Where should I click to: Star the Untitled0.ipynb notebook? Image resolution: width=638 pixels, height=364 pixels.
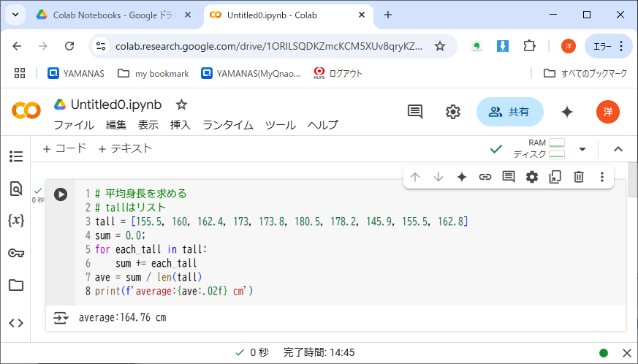(x=182, y=105)
